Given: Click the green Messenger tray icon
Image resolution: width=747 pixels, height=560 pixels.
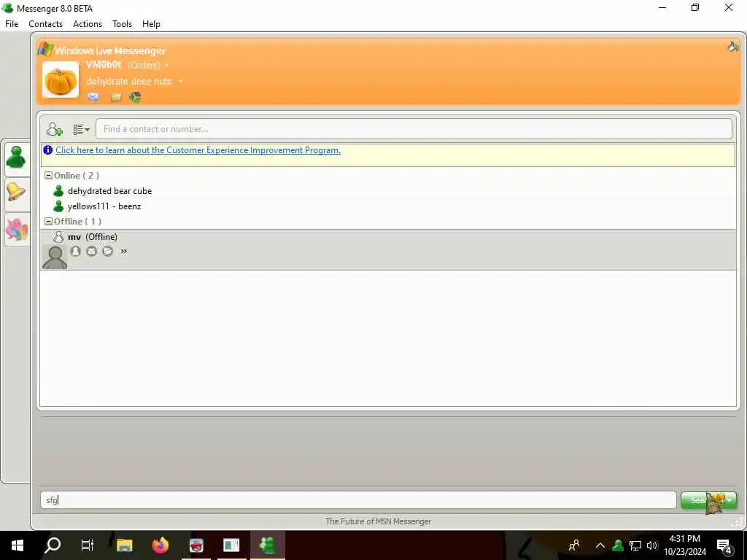Looking at the screenshot, I should [x=618, y=545].
